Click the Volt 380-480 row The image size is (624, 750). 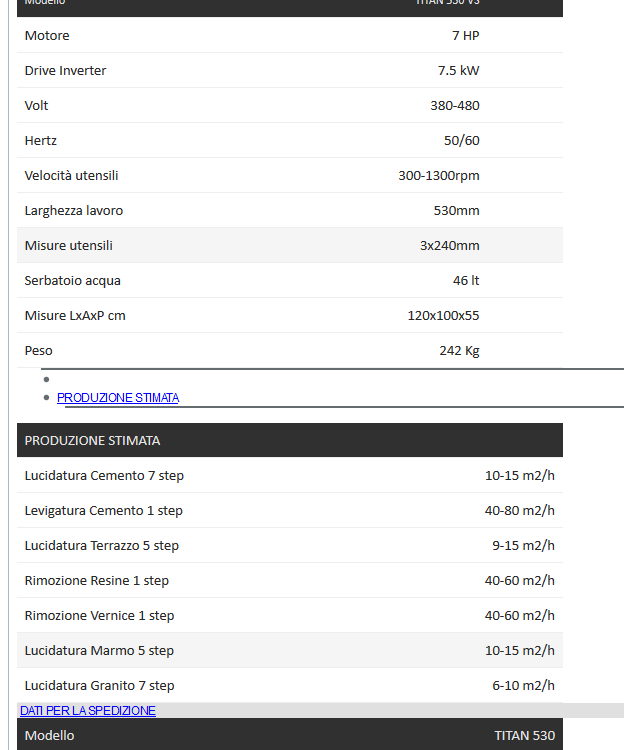pyautogui.click(x=290, y=105)
